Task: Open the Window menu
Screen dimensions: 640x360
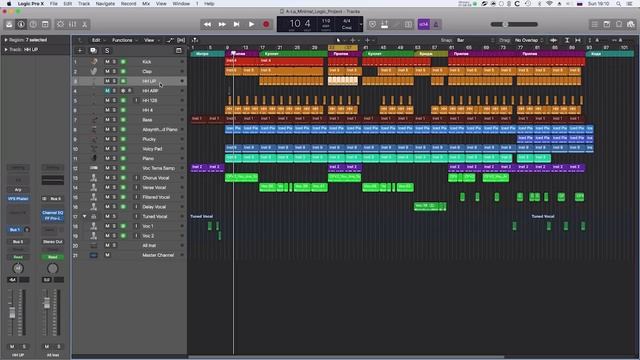Action: tap(181, 4)
